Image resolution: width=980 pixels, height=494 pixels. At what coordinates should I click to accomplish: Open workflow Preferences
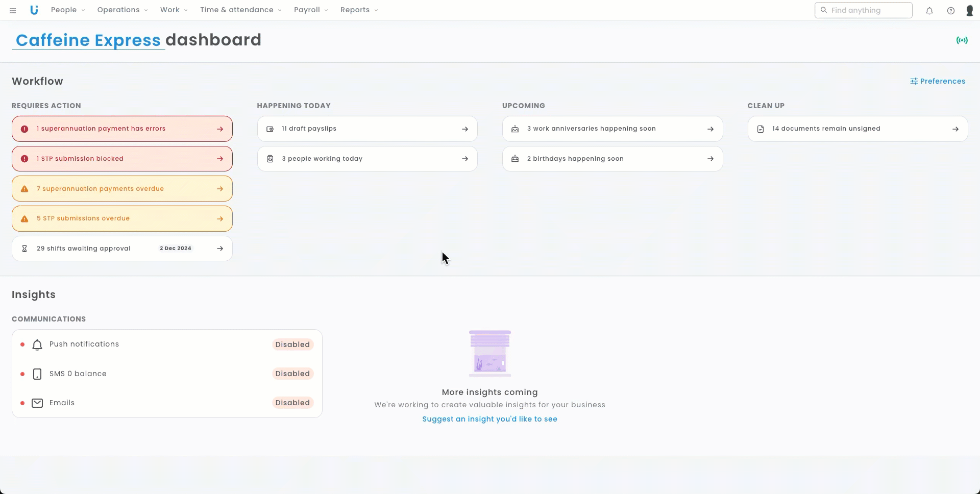938,81
